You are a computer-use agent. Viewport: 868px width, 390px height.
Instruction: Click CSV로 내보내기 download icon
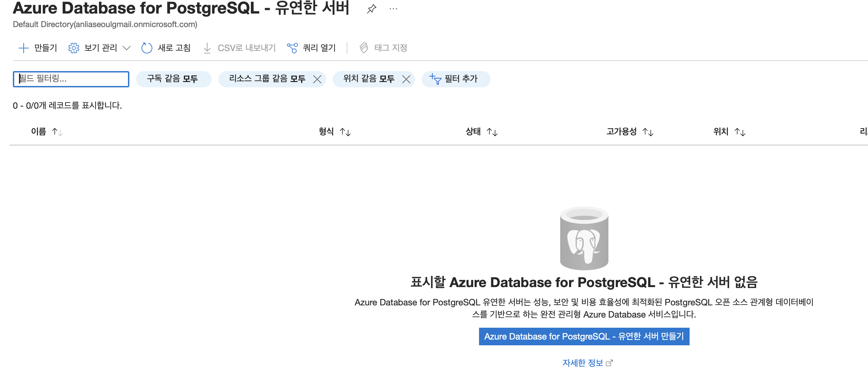[207, 48]
